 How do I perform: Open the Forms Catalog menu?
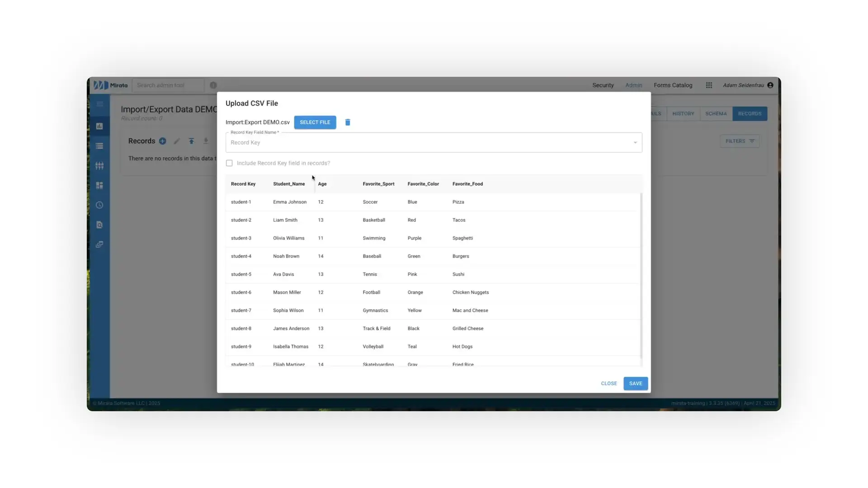673,85
